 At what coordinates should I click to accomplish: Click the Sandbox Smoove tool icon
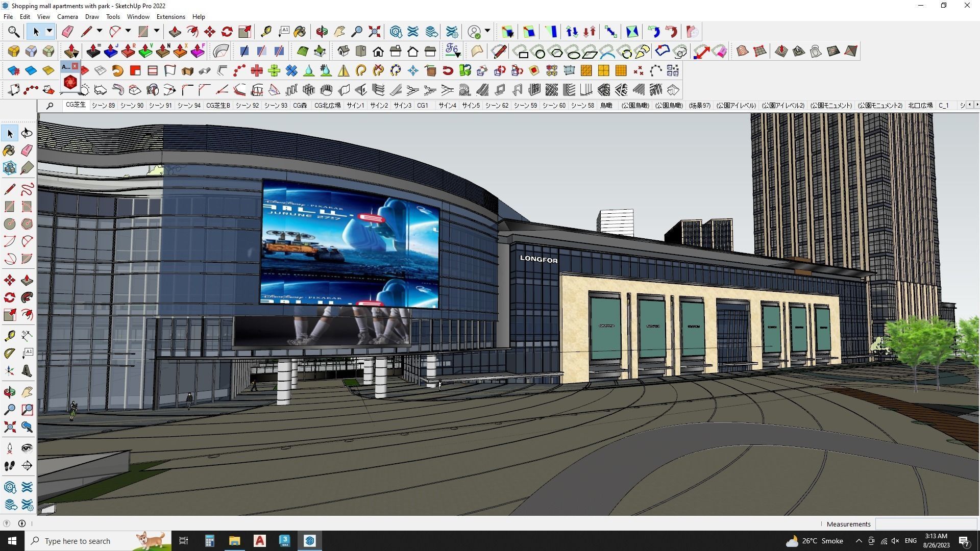coord(781,51)
